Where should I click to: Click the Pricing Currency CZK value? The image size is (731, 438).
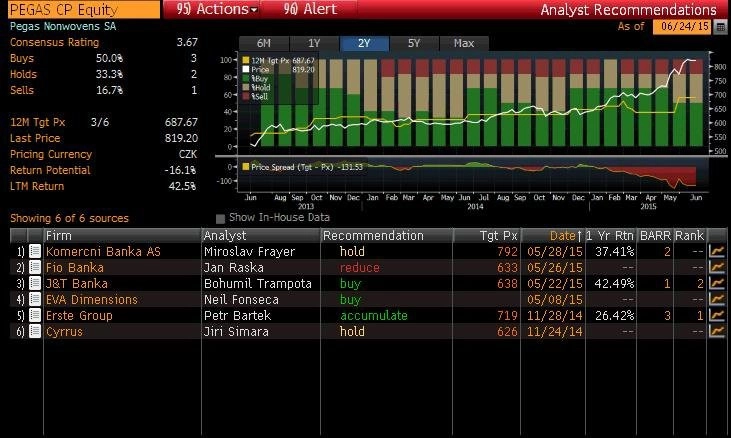click(x=187, y=154)
